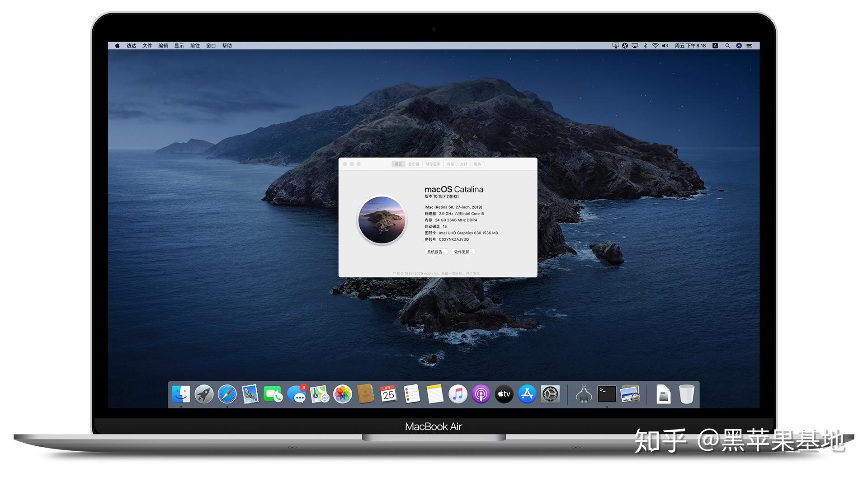Mute sound via the volume menu bar icon
The height and width of the screenshot is (477, 868).
click(x=665, y=46)
